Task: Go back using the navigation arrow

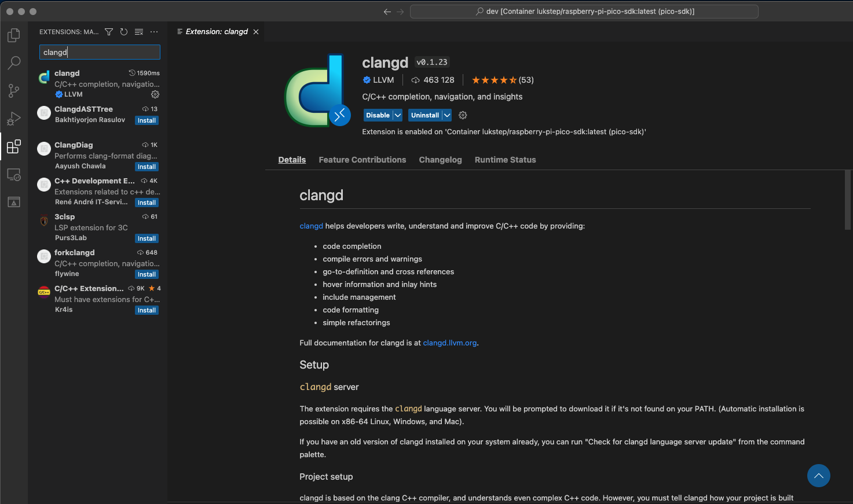Action: click(x=387, y=12)
